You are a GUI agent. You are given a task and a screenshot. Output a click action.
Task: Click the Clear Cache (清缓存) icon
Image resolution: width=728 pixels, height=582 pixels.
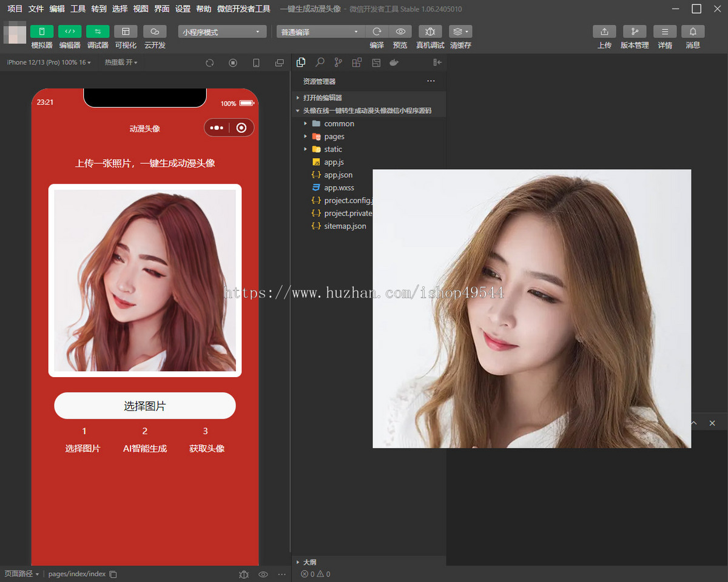(x=460, y=32)
